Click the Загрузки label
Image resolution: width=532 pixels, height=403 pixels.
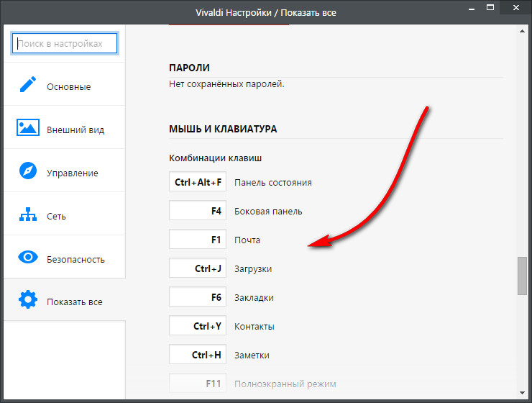pos(253,269)
